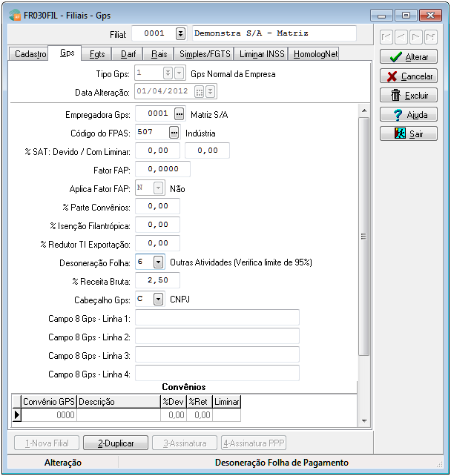Image resolution: width=451 pixels, height=476 pixels.
Task: Click the Convênio GPS cell 0000
Action: tap(49, 414)
